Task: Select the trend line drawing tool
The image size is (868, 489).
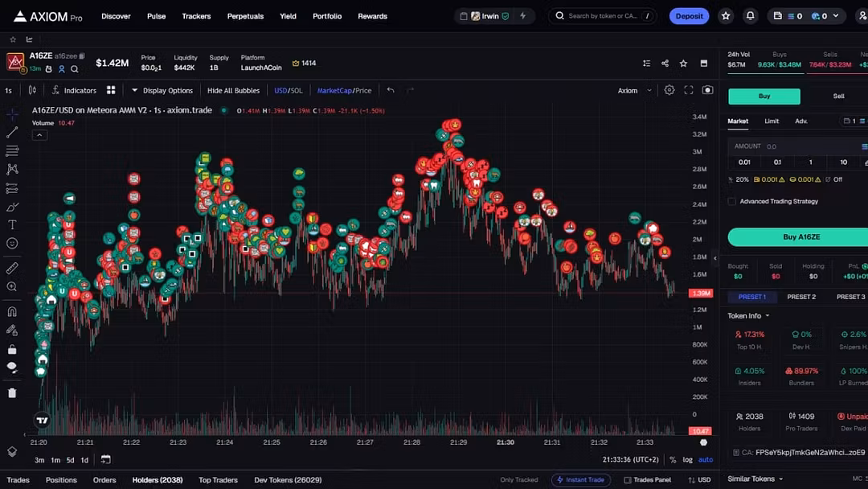Action: click(x=12, y=132)
